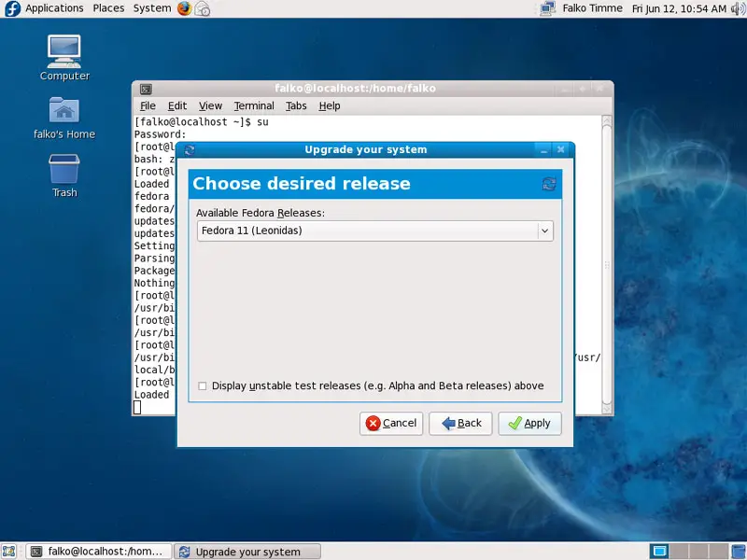The width and height of the screenshot is (747, 560).
Task: Click Falko Timme user name in panel
Action: click(x=592, y=8)
